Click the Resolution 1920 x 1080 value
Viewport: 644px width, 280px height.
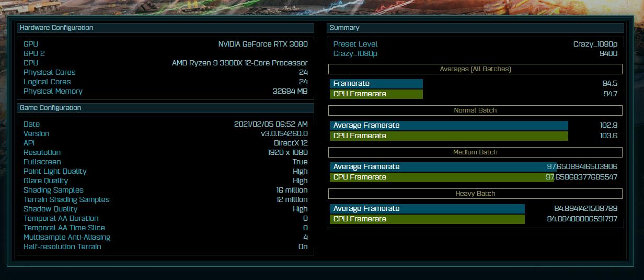287,153
